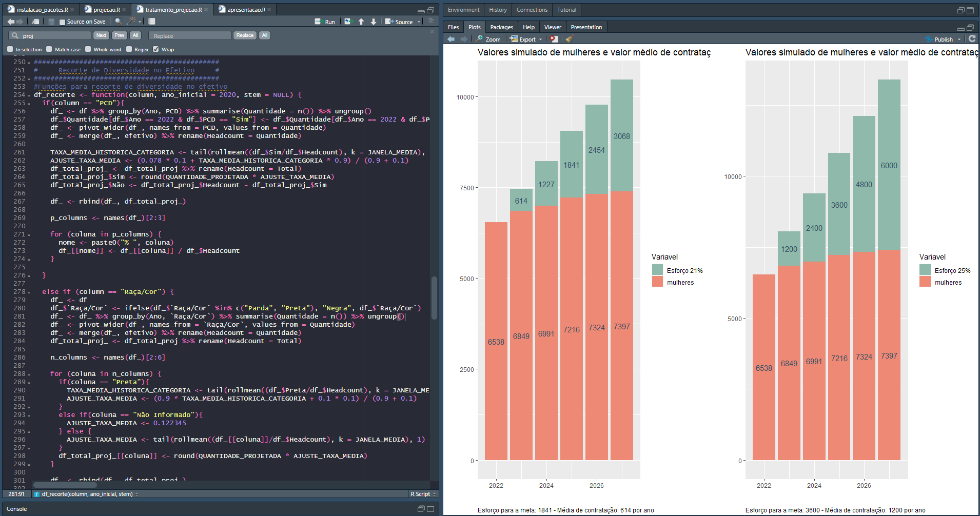Click the Next search result button
Image resolution: width=980 pixels, height=516 pixels.
[x=101, y=35]
